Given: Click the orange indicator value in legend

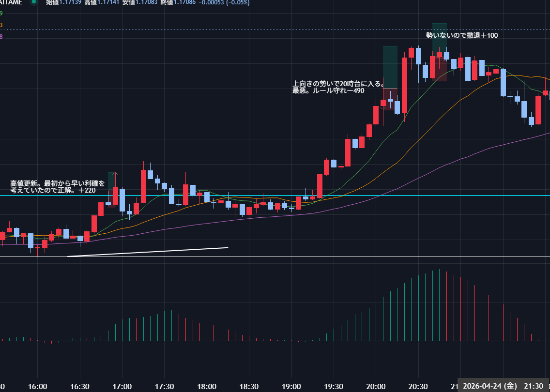Looking at the screenshot, I should click(x=1, y=25).
